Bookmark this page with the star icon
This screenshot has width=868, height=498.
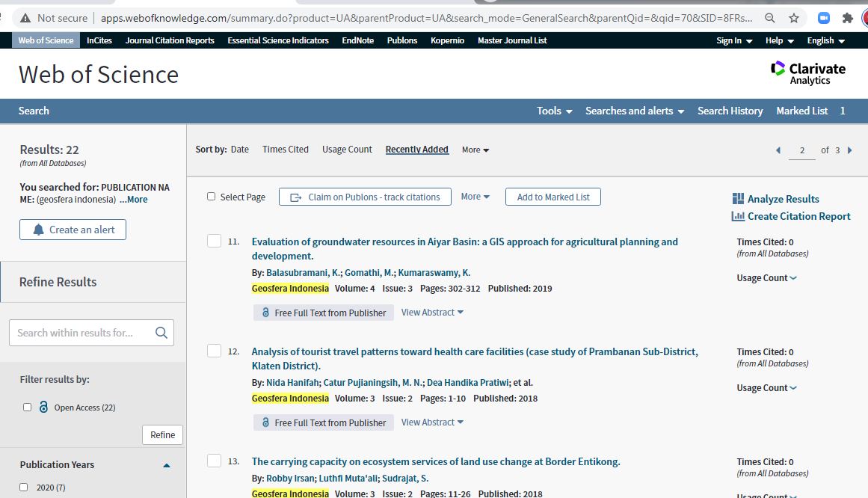point(794,18)
